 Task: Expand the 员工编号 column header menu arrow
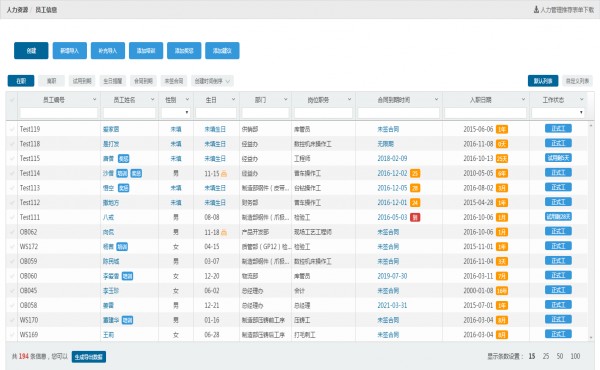pyautogui.click(x=94, y=99)
